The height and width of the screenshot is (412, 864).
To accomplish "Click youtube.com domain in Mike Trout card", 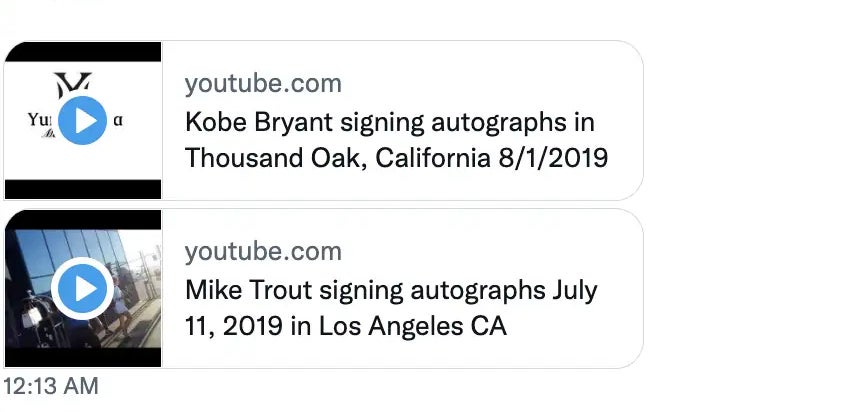I will [x=263, y=252].
